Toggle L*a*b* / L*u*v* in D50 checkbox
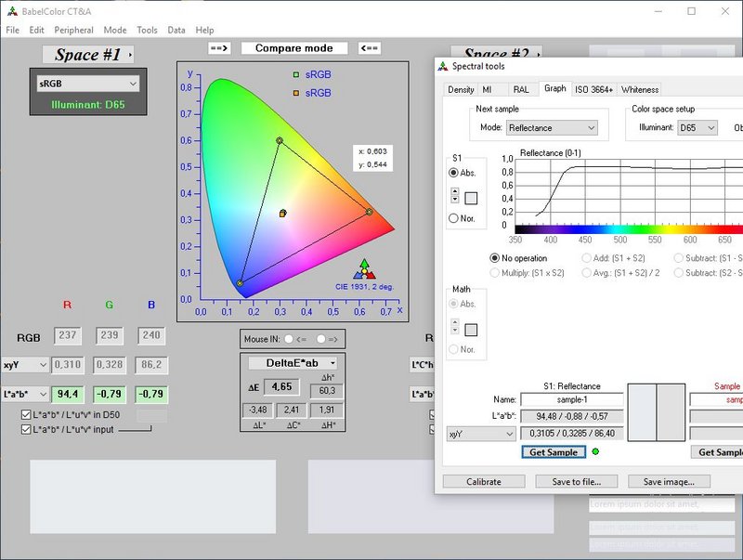This screenshot has width=743, height=560. tap(26, 415)
